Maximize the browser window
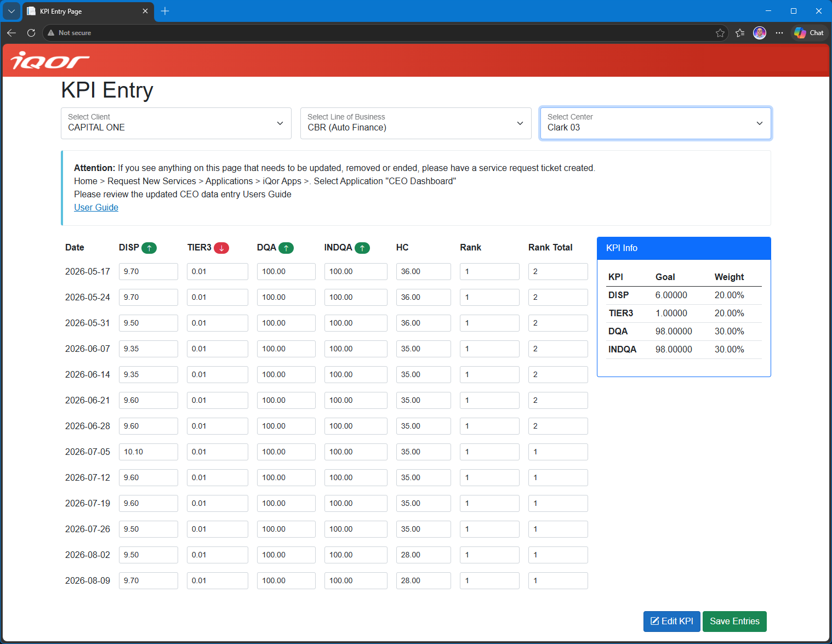Screen dimensions: 832x644 point(794,11)
